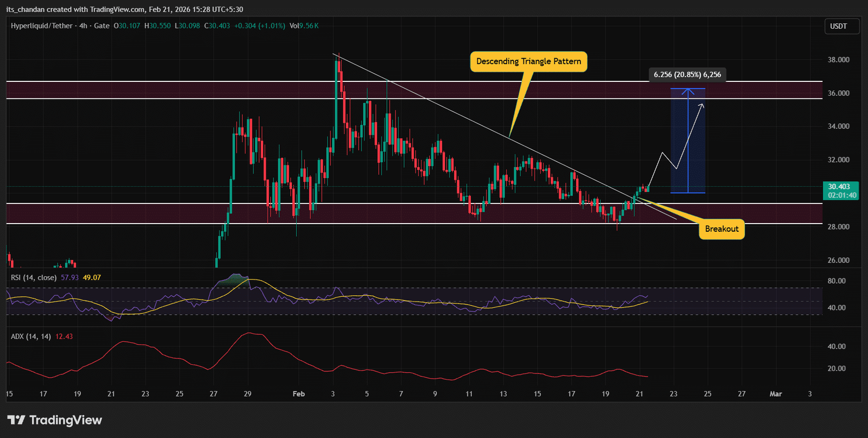Image resolution: width=868 pixels, height=438 pixels.
Task: Click the Hyperliquid/Tether symbol title
Action: coord(42,26)
